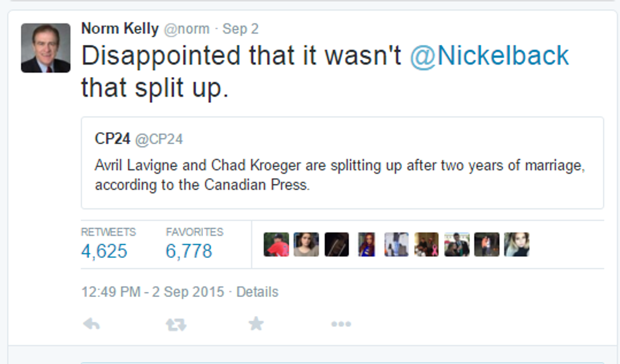620x364 pixels.
Task: View the 6,778 favorites list
Action: [x=189, y=251]
